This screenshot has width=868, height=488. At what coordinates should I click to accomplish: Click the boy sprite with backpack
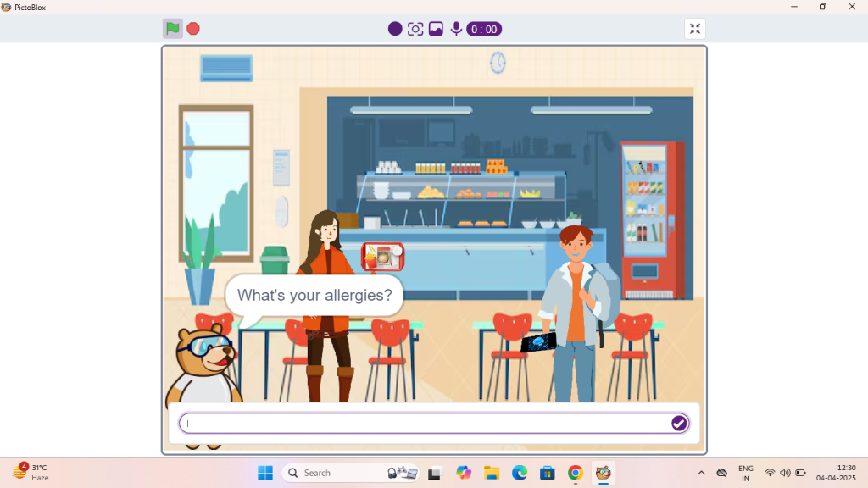[x=577, y=313]
